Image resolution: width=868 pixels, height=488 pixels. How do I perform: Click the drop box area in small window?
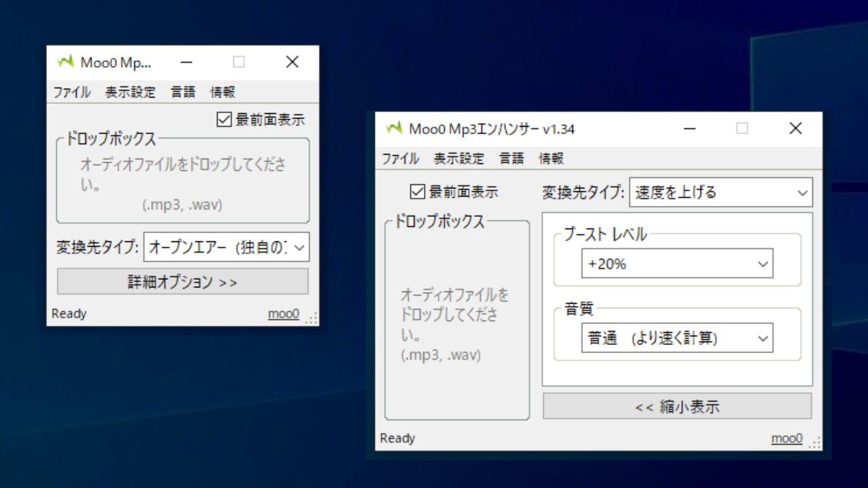coord(182,180)
